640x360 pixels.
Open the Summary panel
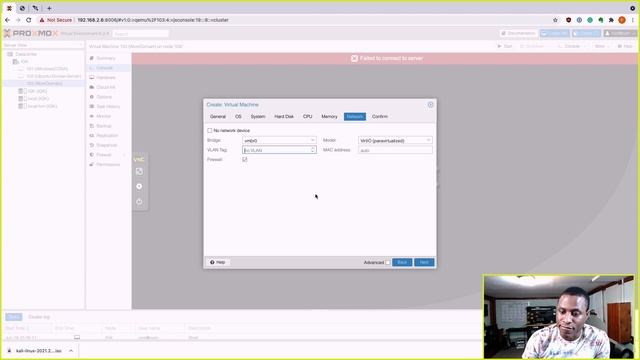(x=105, y=58)
